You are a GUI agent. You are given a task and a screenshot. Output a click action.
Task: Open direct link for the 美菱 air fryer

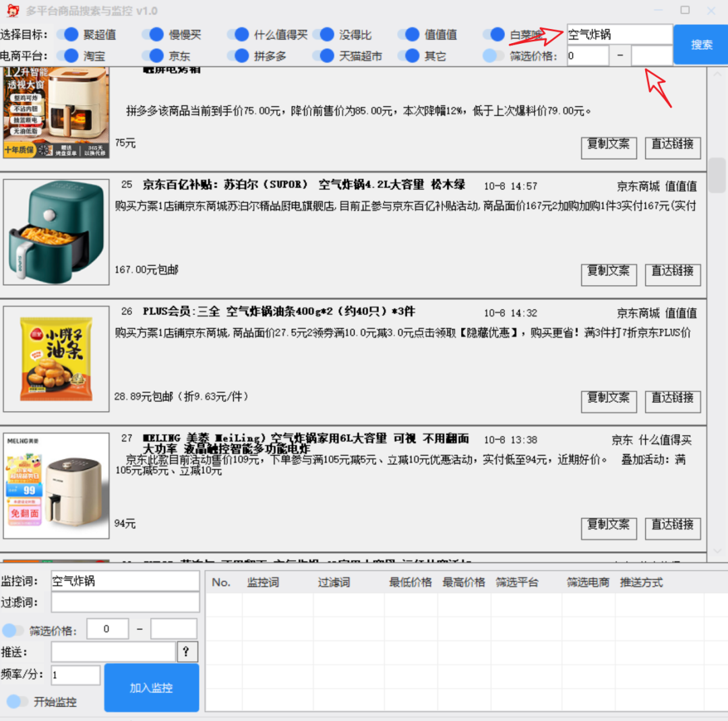[673, 529]
